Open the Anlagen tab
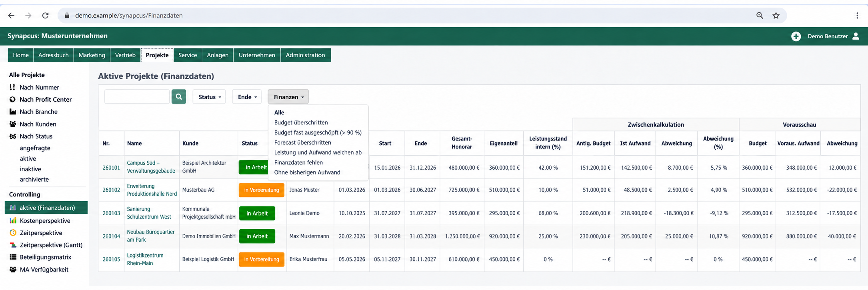Image resolution: width=868 pixels, height=290 pixels. (x=218, y=55)
